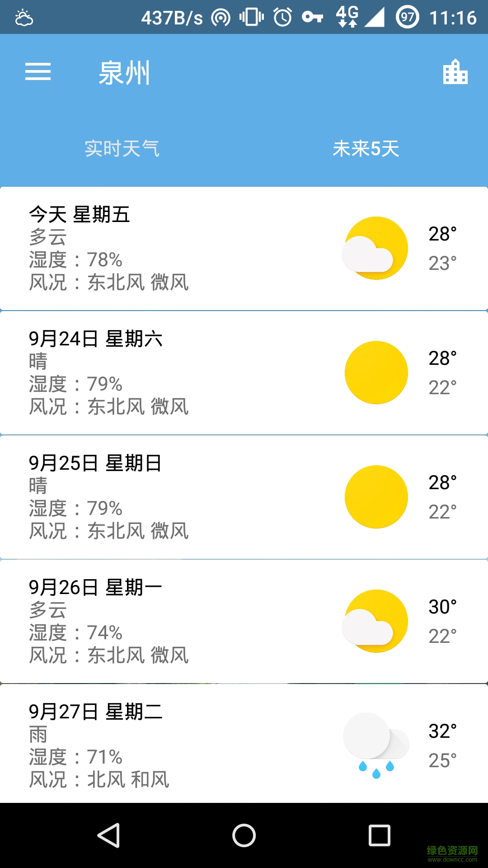Tap the 泉州 city title
Viewport: 488px width, 868px height.
124,73
